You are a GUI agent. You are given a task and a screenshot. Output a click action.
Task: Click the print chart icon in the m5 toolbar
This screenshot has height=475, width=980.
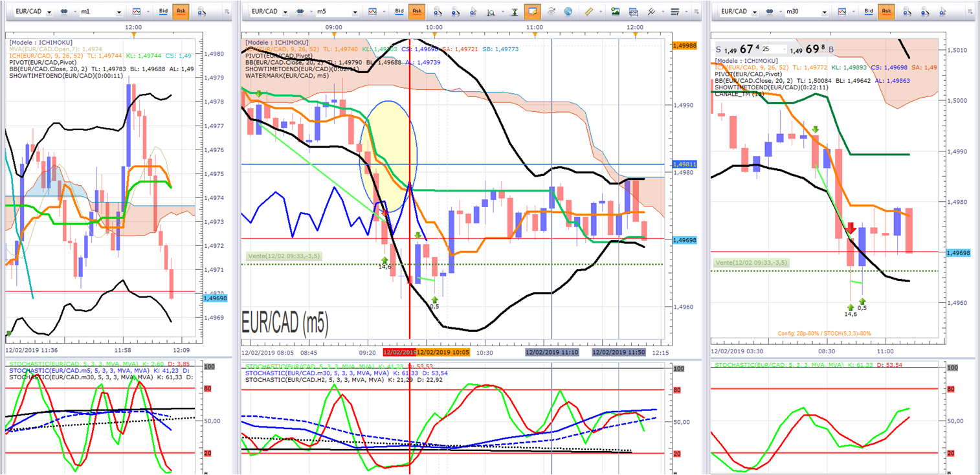(x=633, y=12)
